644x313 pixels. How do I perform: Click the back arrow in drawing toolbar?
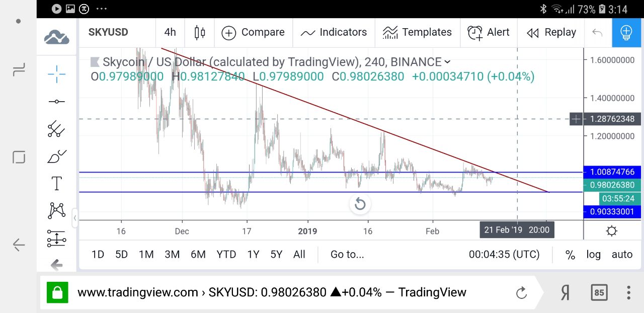56,265
